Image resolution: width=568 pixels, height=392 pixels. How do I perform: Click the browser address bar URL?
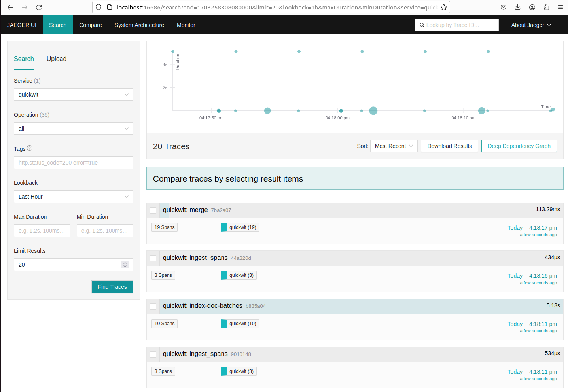coord(276,7)
